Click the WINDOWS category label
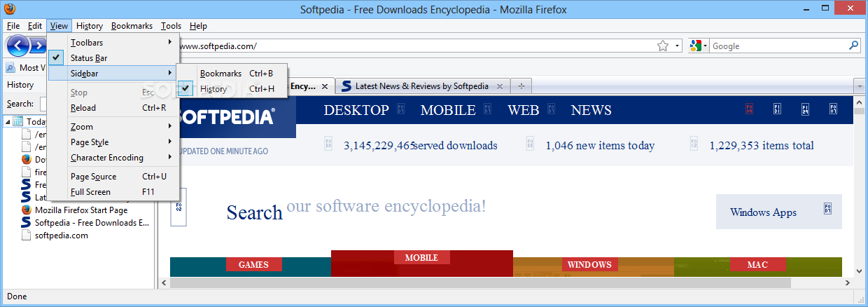 (x=589, y=264)
